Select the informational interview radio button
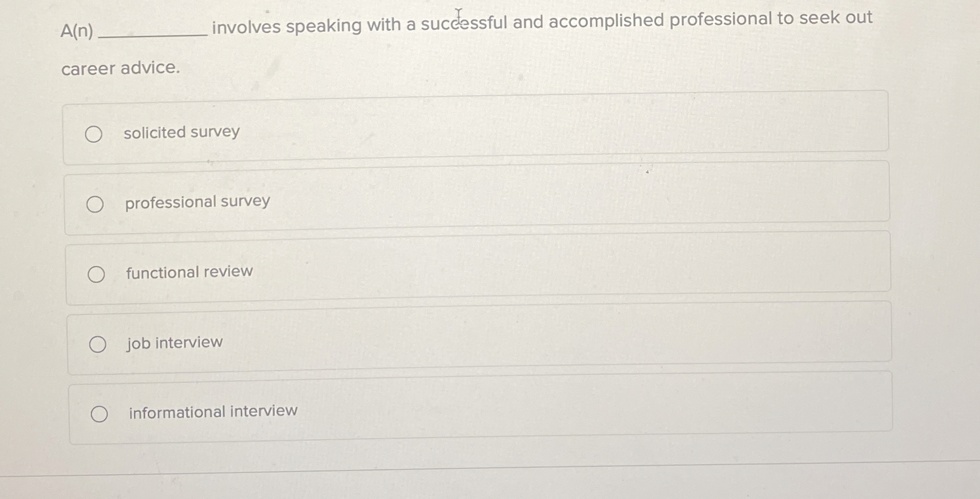 [x=99, y=413]
